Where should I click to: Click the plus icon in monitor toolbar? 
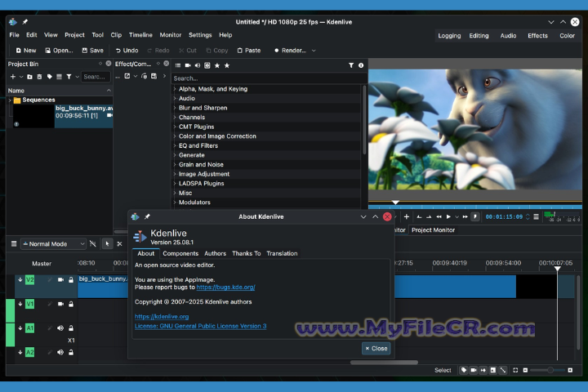(x=407, y=216)
